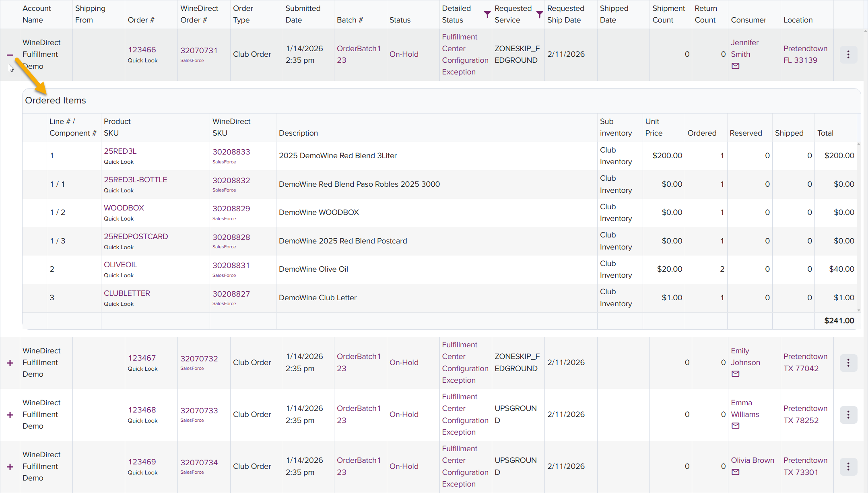Expand order 123467 row with plus icon
Image resolution: width=868 pixels, height=493 pixels.
[10, 363]
